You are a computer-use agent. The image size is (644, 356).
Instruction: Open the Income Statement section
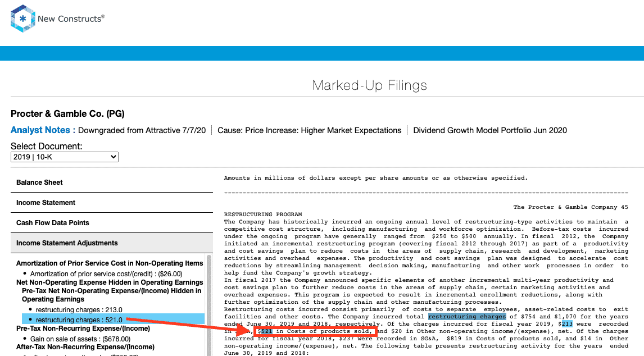click(x=112, y=203)
